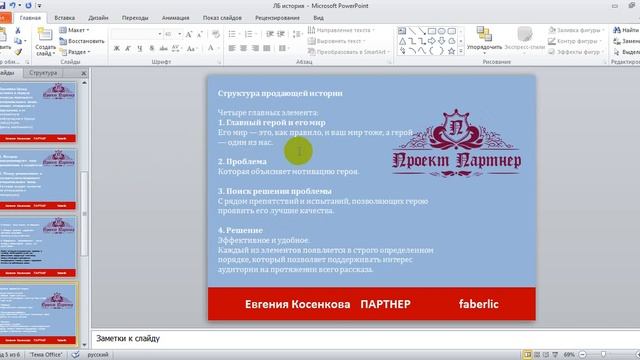Screen dimensions: 640x360
Task: Click the Восстановить button
Action: [82, 41]
